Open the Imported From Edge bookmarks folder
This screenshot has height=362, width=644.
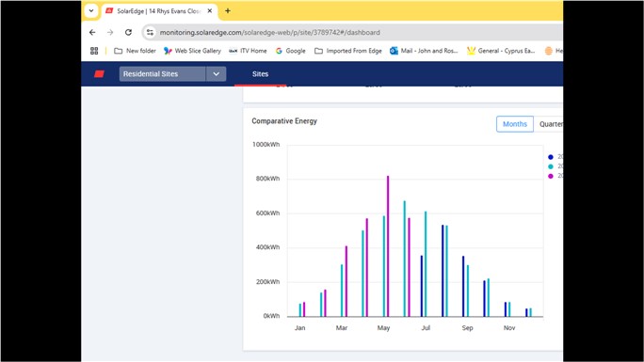click(348, 51)
